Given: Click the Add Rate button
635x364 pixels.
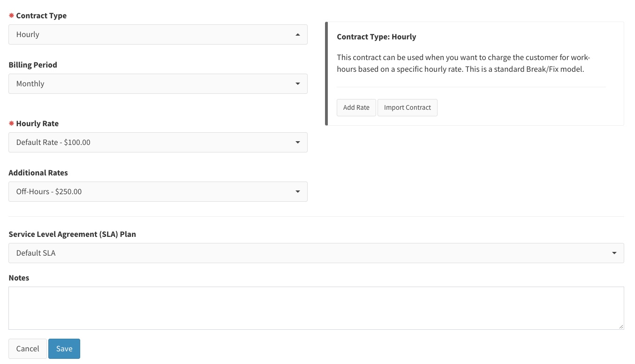Looking at the screenshot, I should click(356, 107).
